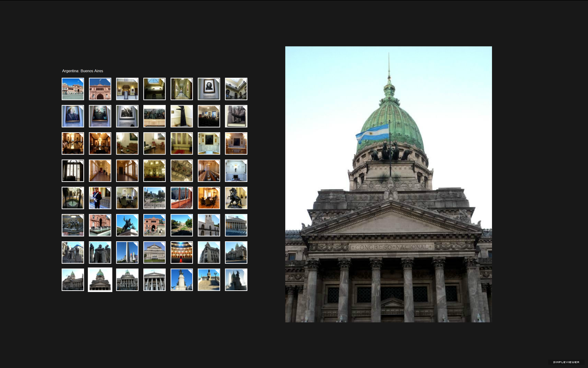Open dark painting above wooden balustrade thumbnail

pos(236,143)
